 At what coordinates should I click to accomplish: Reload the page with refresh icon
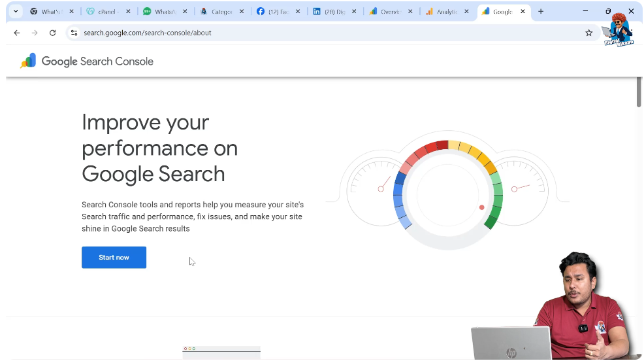[x=52, y=33]
